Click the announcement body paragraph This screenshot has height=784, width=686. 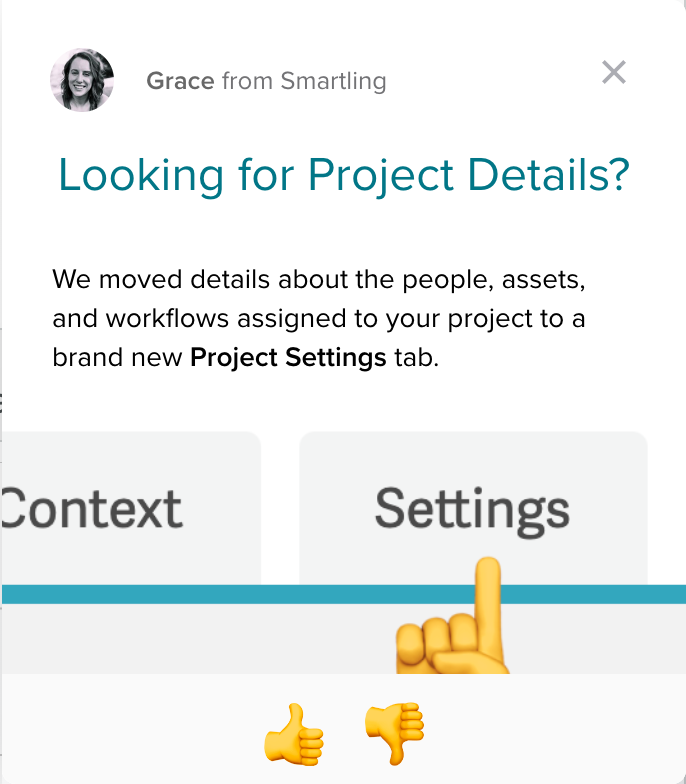[x=318, y=318]
